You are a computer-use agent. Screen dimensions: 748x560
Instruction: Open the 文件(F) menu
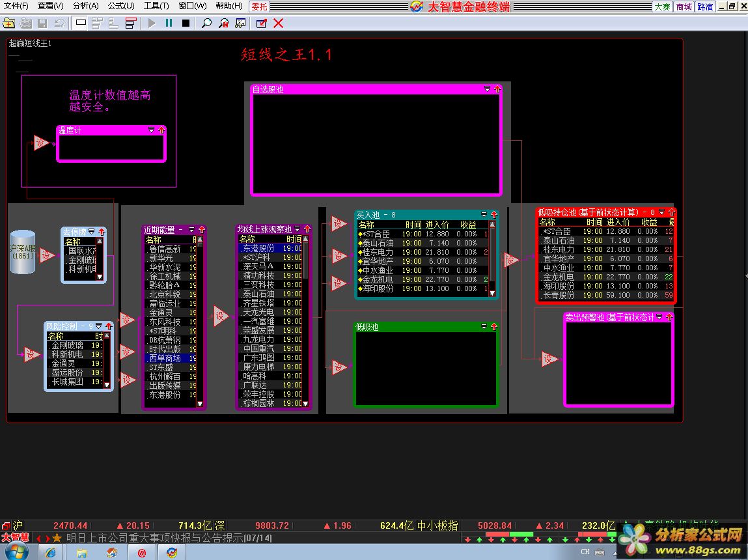16,6
